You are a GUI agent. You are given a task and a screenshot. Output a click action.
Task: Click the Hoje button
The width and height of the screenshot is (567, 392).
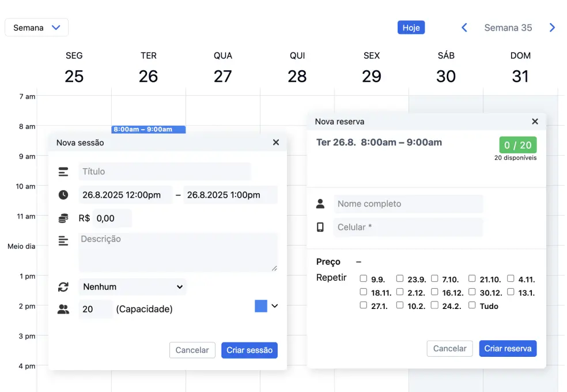[x=411, y=28]
